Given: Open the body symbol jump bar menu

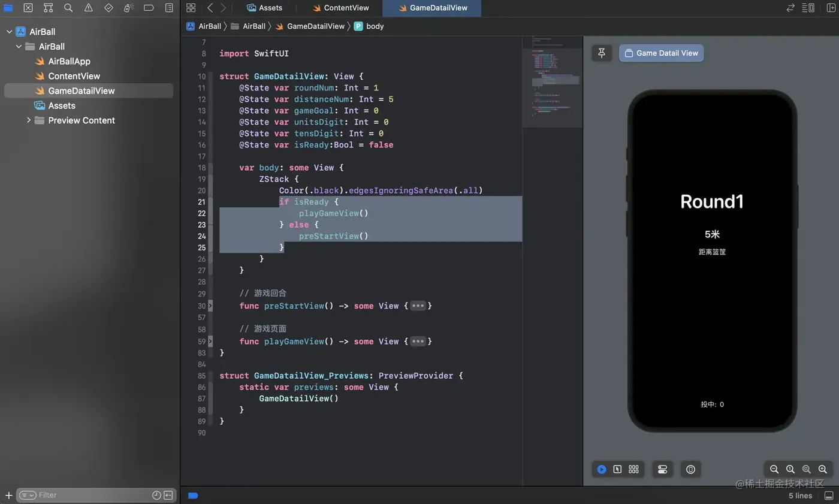Looking at the screenshot, I should pos(369,26).
